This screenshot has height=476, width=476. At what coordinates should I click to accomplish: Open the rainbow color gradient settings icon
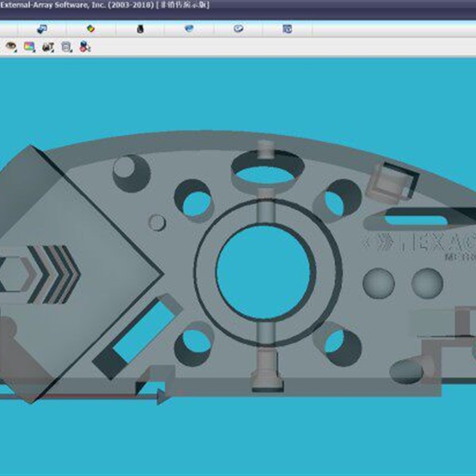29,46
